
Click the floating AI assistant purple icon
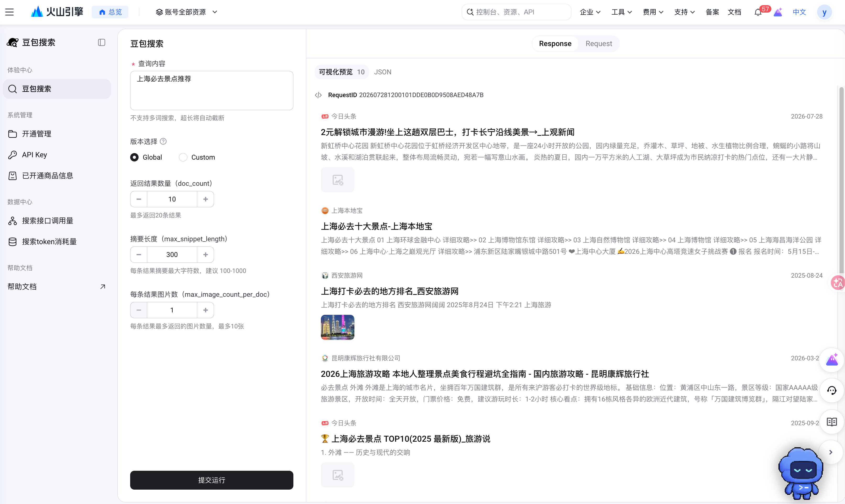pyautogui.click(x=832, y=360)
